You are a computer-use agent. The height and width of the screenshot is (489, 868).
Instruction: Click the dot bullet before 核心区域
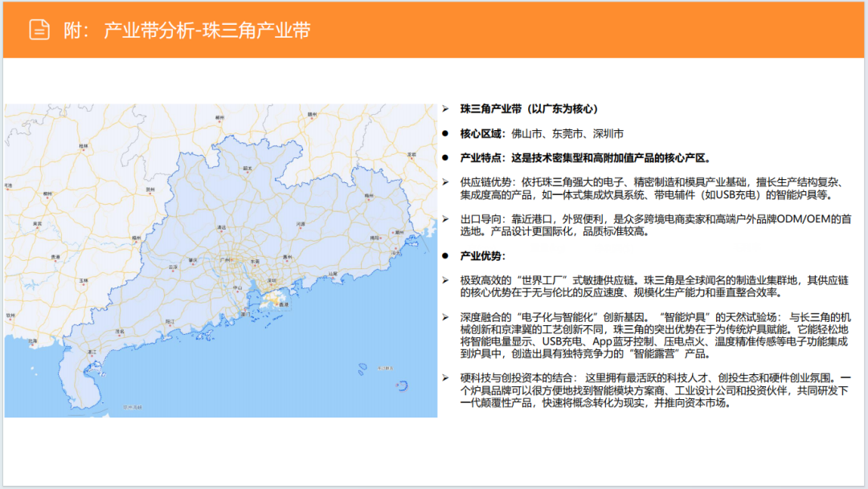pos(445,133)
